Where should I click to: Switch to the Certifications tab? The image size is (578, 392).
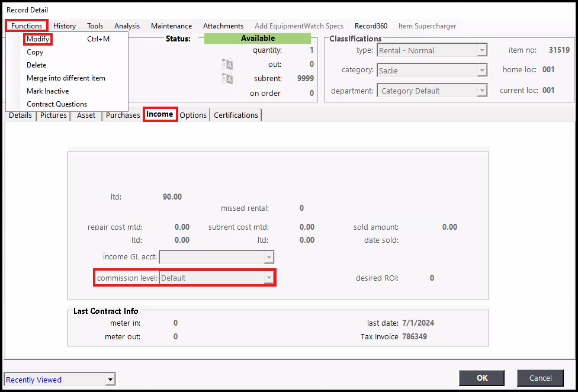click(x=236, y=115)
